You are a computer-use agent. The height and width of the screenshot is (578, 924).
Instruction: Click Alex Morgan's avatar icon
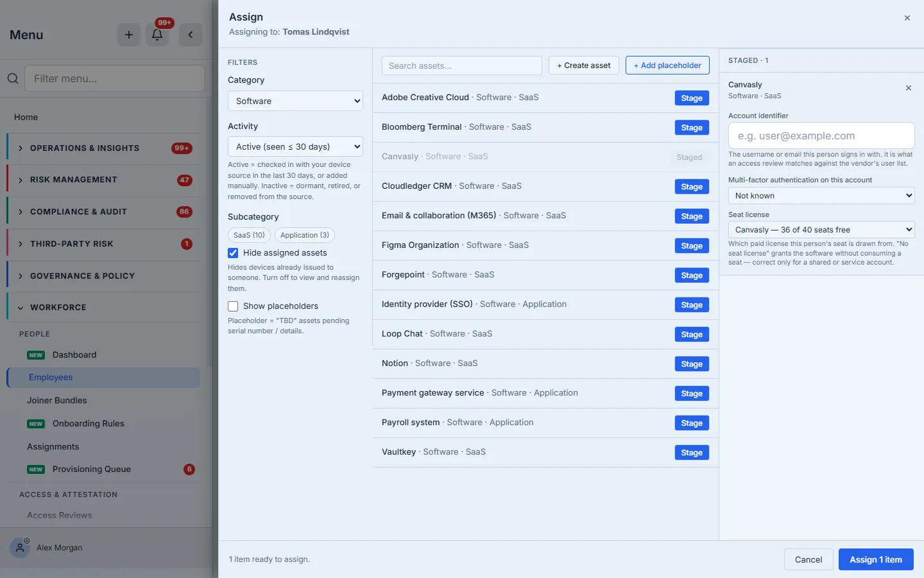tap(20, 548)
